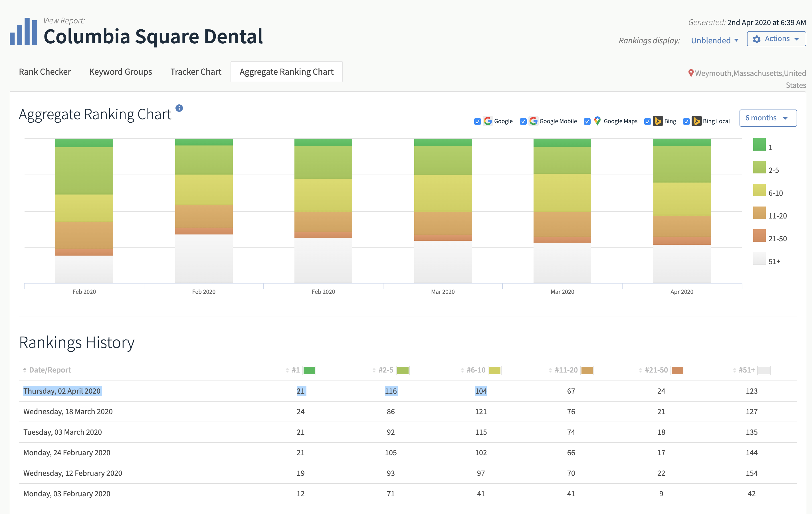This screenshot has height=514, width=812.
Task: Click the red location pin icon
Action: point(691,73)
